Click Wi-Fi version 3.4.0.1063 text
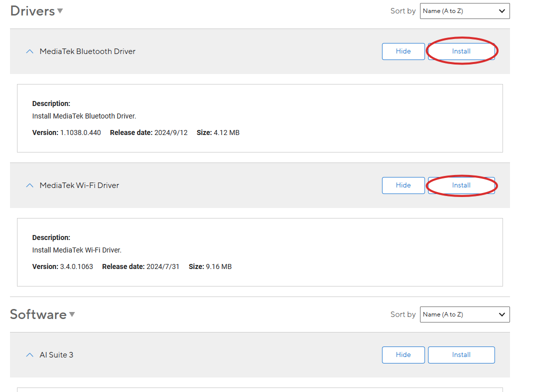 click(76, 266)
